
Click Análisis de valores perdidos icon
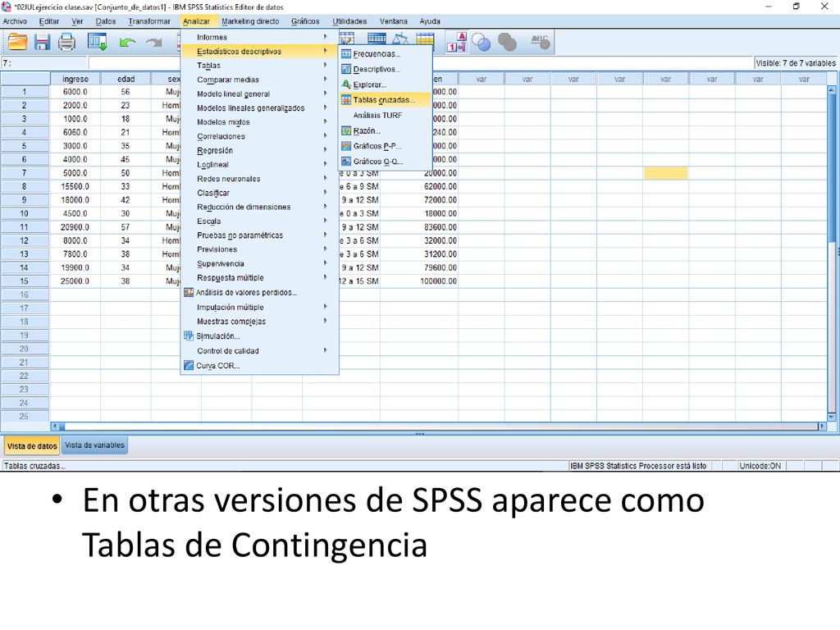click(189, 293)
